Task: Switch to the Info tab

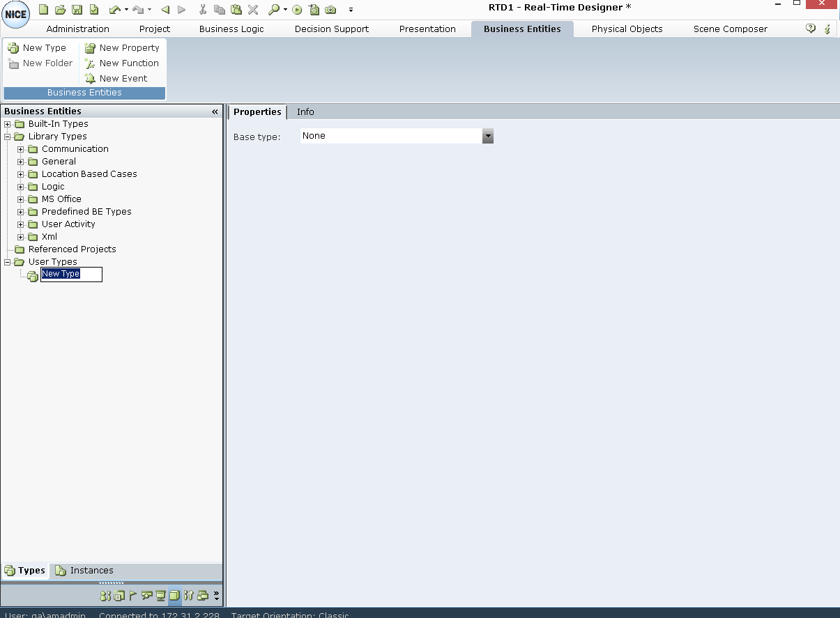Action: point(305,112)
